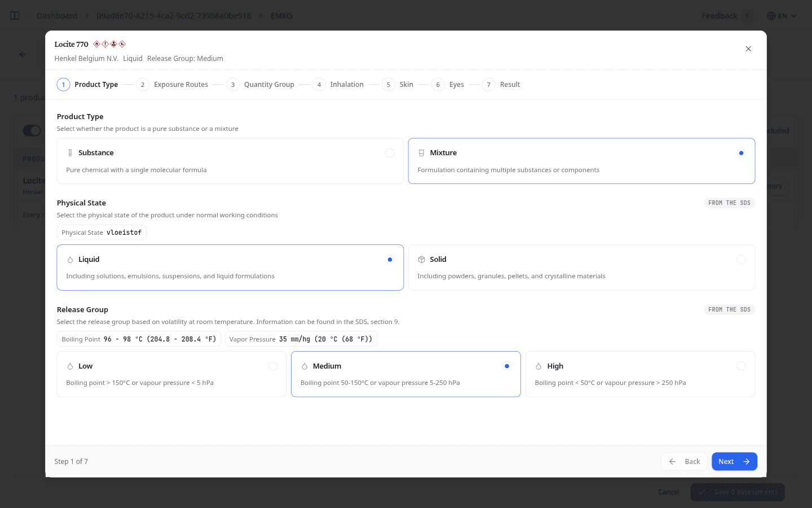Click the droplet icon on Liquid card
Viewport: 812px width, 508px height.
(70, 260)
